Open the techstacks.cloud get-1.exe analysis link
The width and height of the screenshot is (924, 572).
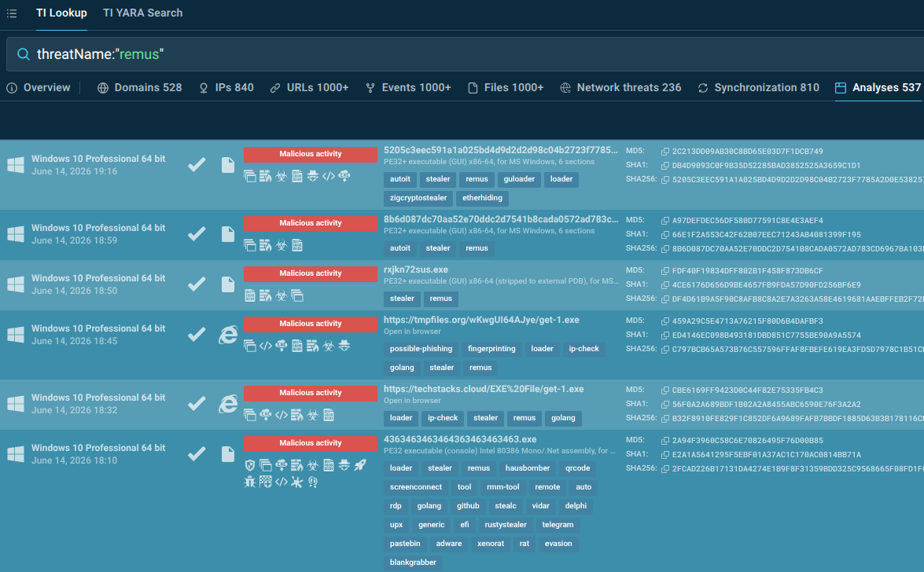tap(483, 389)
